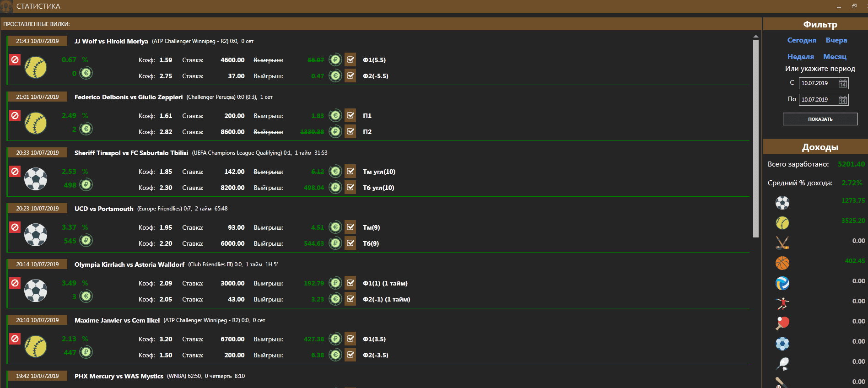Toggle checkbox for Тм угл(10) bet
The height and width of the screenshot is (388, 868).
click(350, 171)
